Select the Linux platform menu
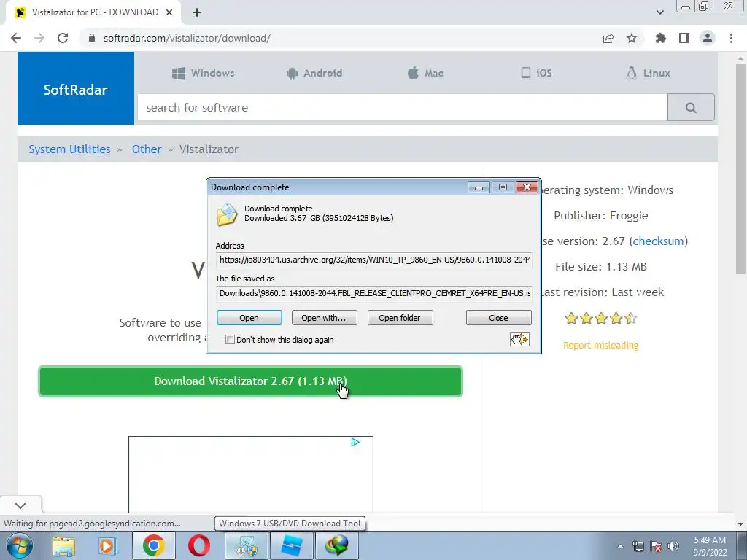 tap(649, 74)
